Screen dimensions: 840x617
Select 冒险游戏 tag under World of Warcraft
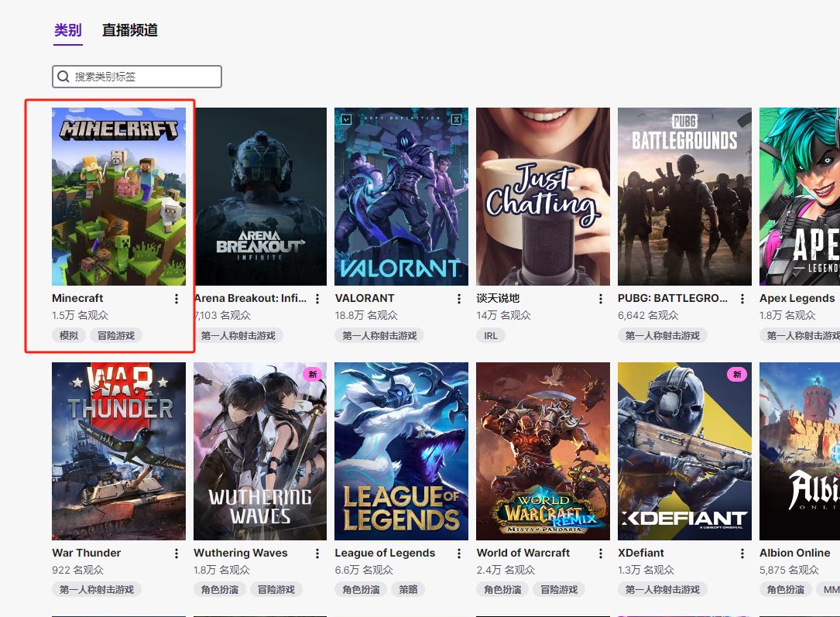click(559, 590)
